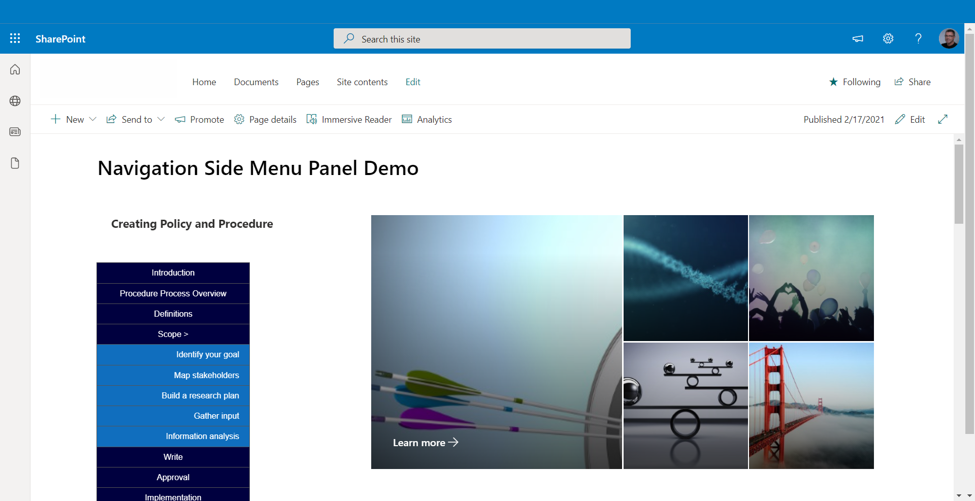The width and height of the screenshot is (975, 501).
Task: Open the SharePoint app launcher waffle
Action: 15,39
